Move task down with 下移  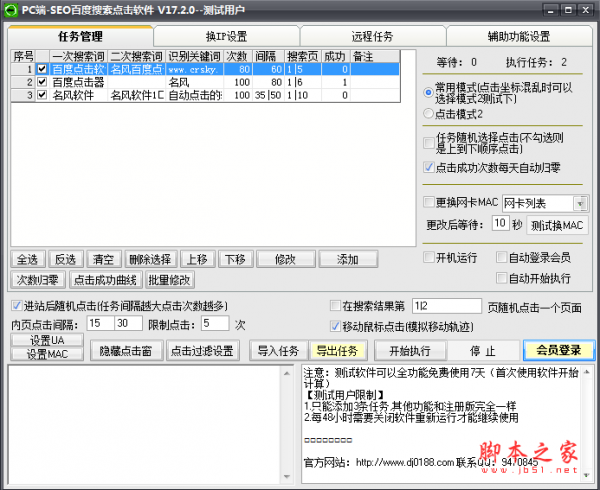pyautogui.click(x=235, y=259)
